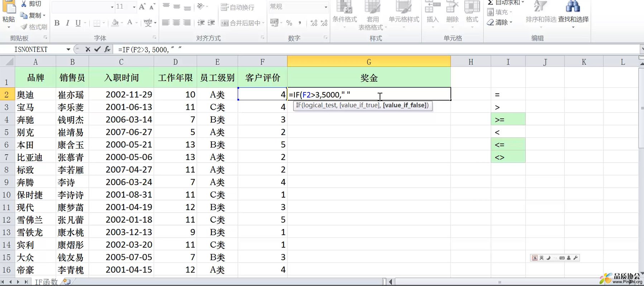Click the Insert cells (插入) button
This screenshot has width=644, height=286.
[x=433, y=15]
